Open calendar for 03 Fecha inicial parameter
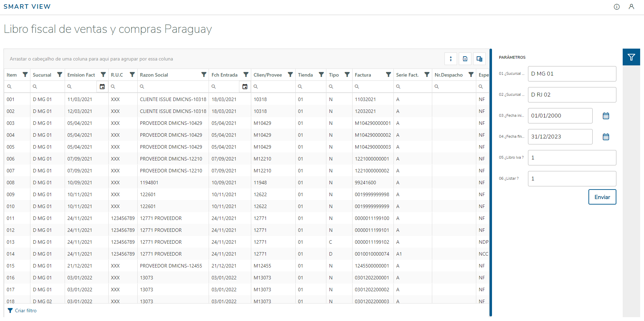 pyautogui.click(x=606, y=116)
